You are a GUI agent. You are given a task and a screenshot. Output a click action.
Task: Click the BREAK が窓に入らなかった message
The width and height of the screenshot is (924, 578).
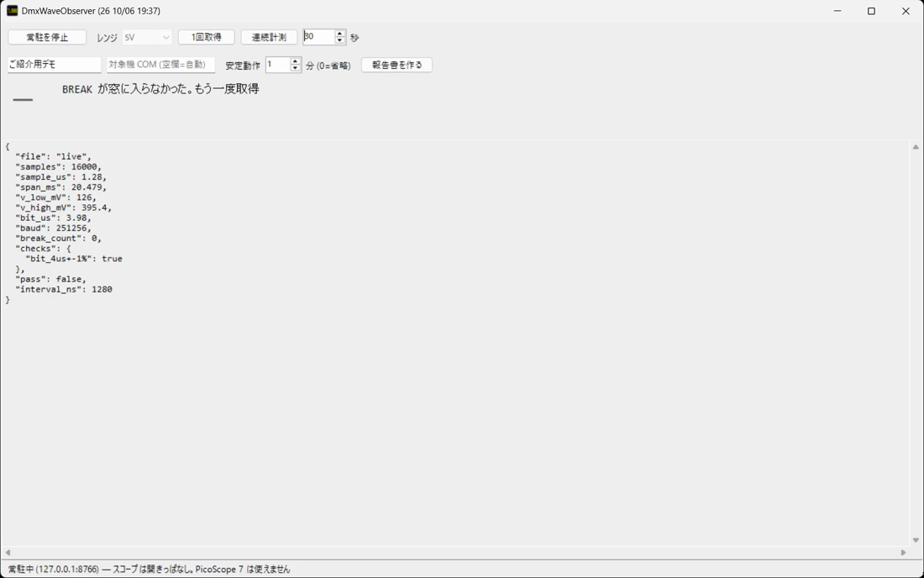click(x=160, y=89)
